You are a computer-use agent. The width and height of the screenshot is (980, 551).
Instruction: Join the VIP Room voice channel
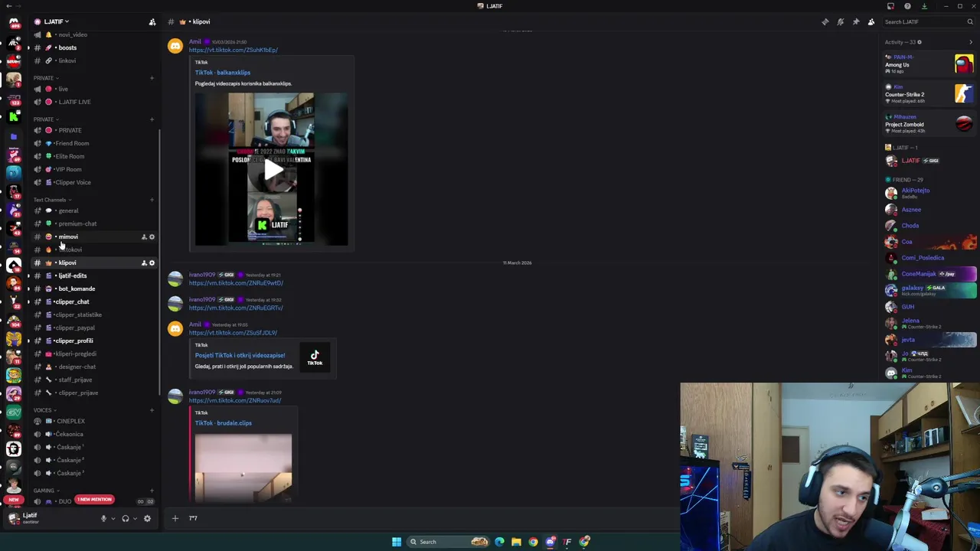(x=93, y=169)
